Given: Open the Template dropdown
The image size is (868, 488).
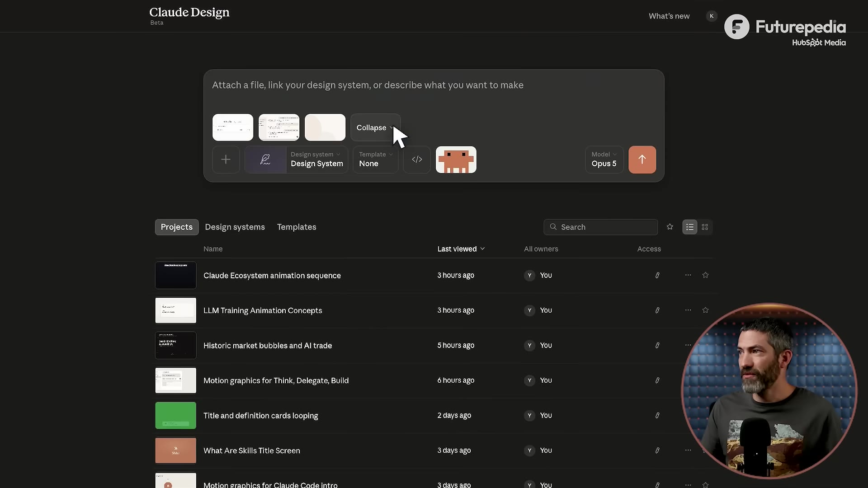Looking at the screenshot, I should [376, 160].
